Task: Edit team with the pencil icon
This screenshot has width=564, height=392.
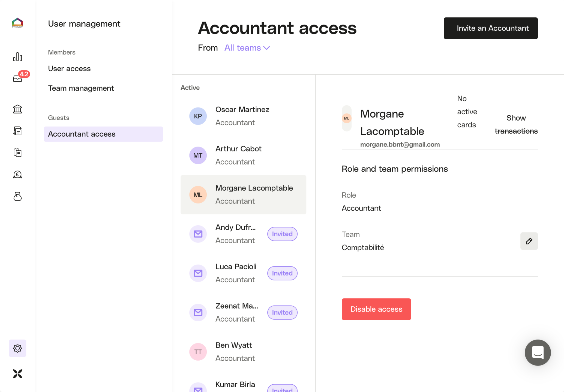Action: click(x=529, y=241)
